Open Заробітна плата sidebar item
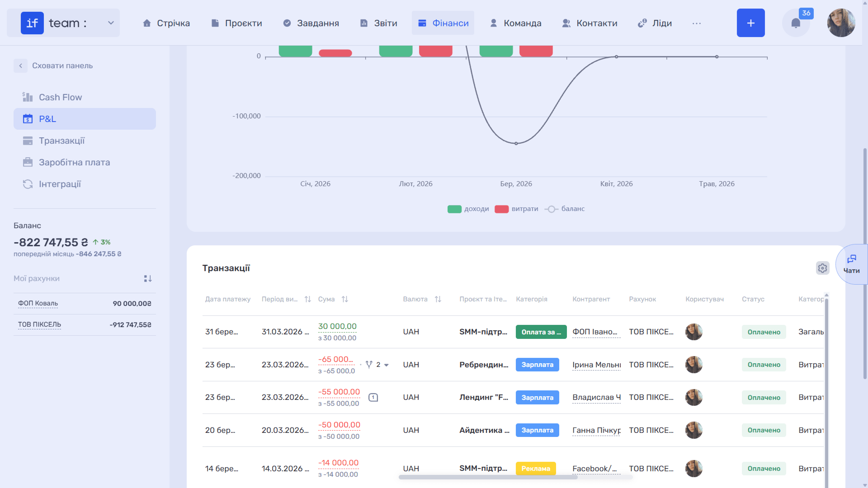The width and height of the screenshot is (868, 488). tap(84, 162)
